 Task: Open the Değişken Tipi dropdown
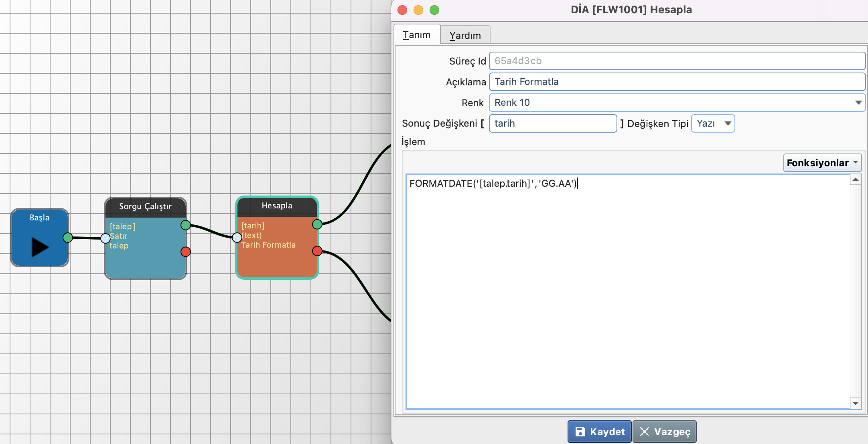pyautogui.click(x=727, y=123)
